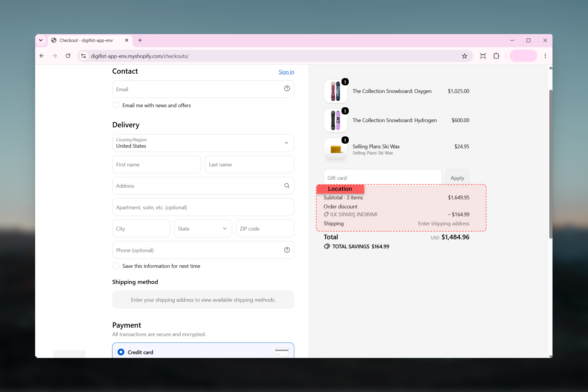The height and width of the screenshot is (392, 588).
Task: Click the $1,025.00 Oxygen price
Action: coord(458,91)
